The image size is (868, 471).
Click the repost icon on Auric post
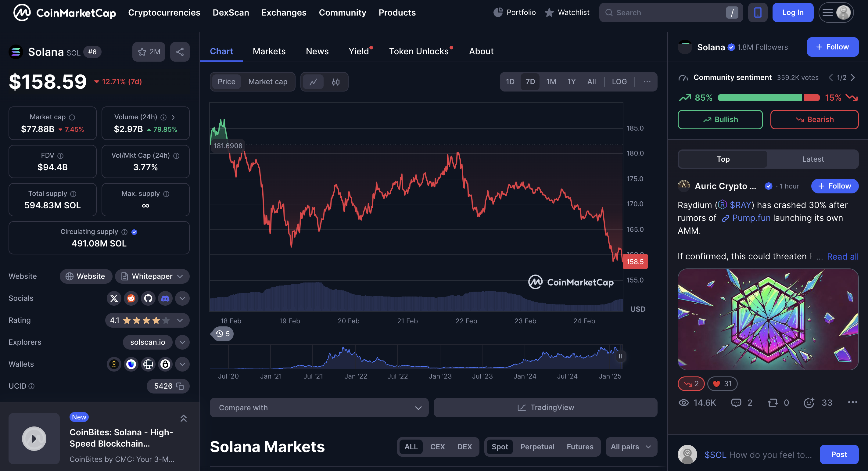coord(773,403)
